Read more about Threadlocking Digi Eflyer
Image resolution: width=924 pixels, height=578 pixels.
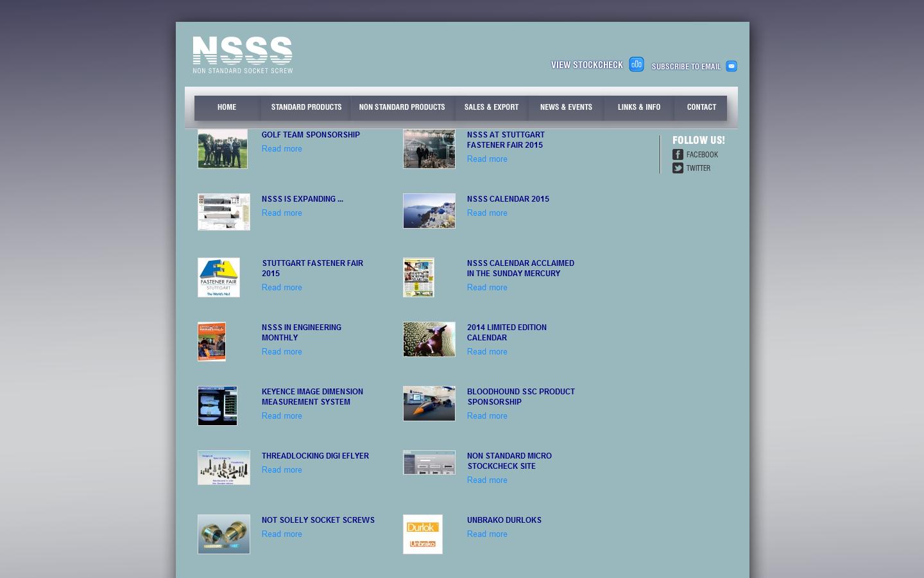pyautogui.click(x=282, y=470)
